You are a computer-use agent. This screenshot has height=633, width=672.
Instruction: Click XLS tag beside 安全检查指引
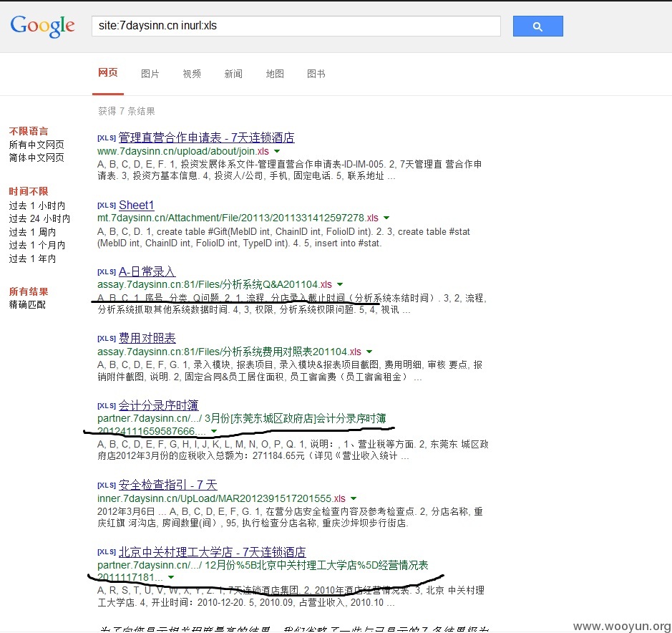pyautogui.click(x=107, y=485)
